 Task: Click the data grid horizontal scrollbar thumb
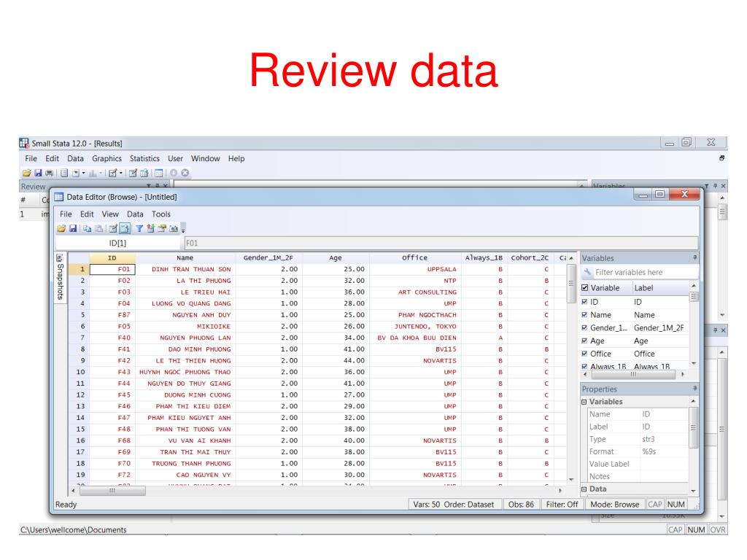point(112,491)
